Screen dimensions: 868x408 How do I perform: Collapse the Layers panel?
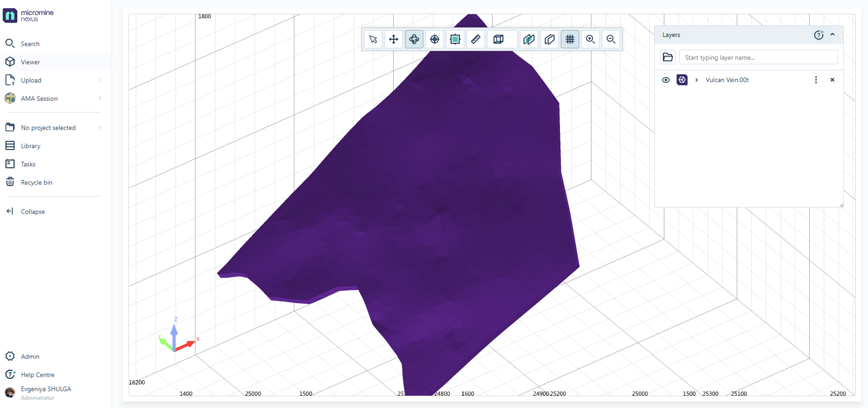833,34
